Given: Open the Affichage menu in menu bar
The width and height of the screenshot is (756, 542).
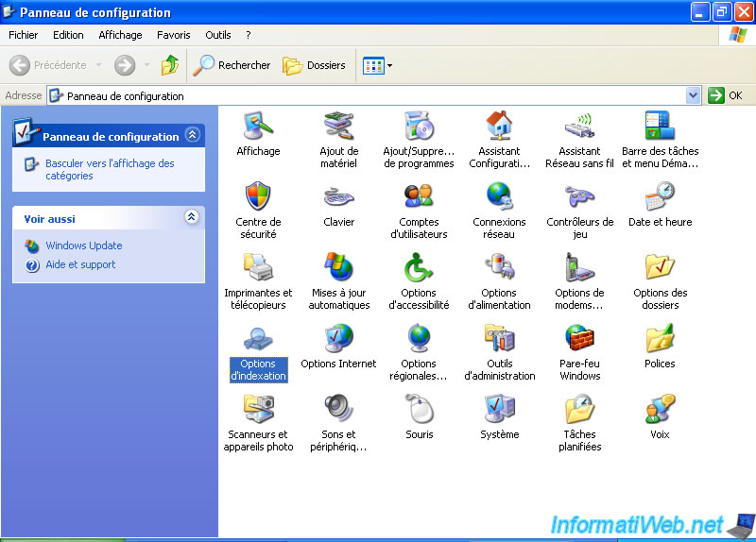Looking at the screenshot, I should pyautogui.click(x=120, y=35).
